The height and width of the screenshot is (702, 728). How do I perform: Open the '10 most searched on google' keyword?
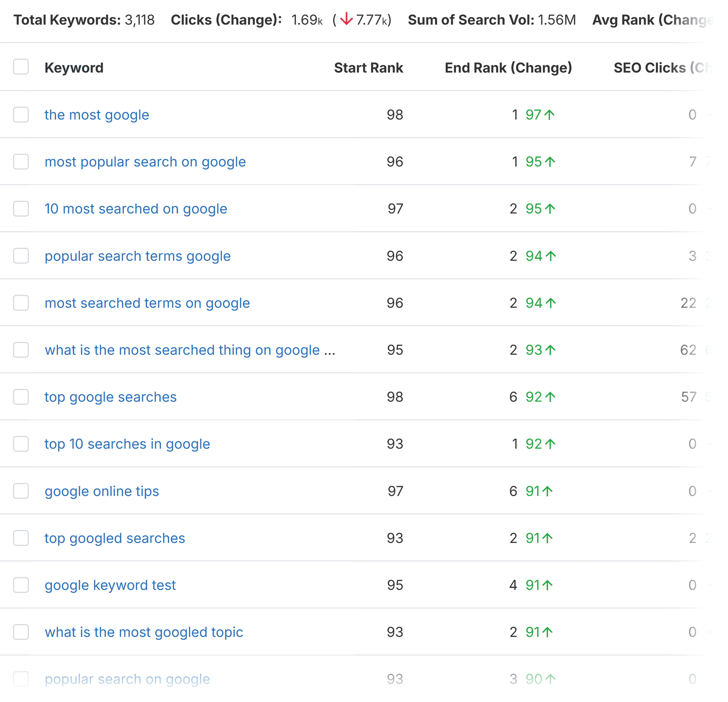(136, 209)
